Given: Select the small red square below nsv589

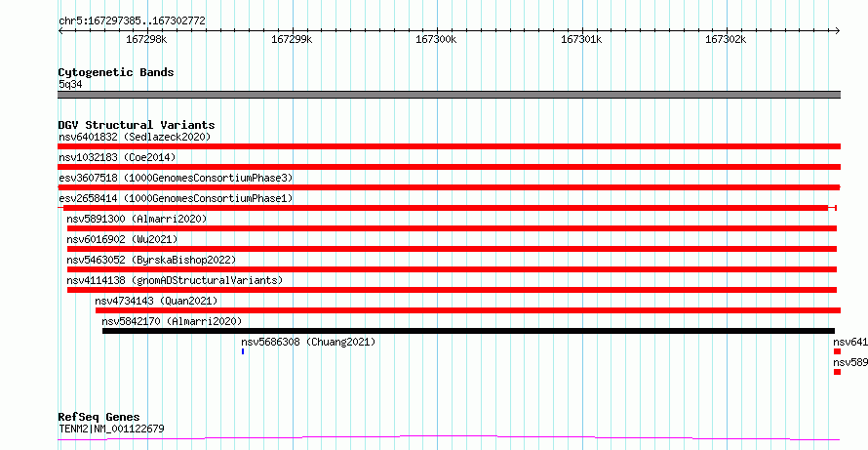Looking at the screenshot, I should tap(837, 372).
